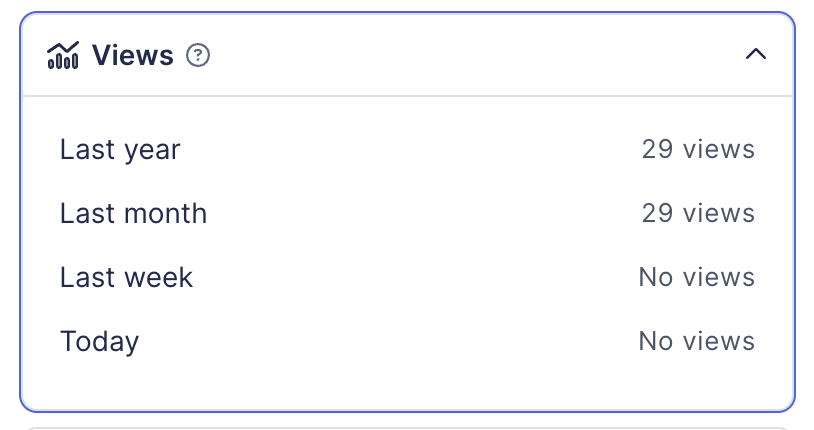The width and height of the screenshot is (814, 430).
Task: Select the Last month label
Action: coord(133,214)
